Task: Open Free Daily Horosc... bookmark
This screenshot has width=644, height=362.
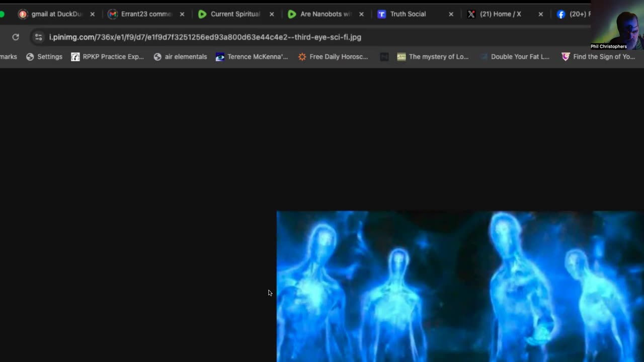Action: (333, 57)
